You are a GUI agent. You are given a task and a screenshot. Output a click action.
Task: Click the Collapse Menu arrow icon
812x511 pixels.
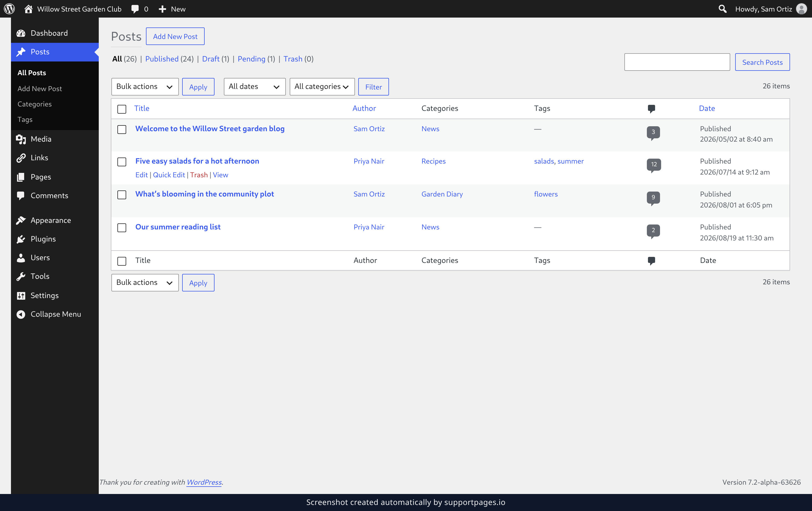coord(21,314)
